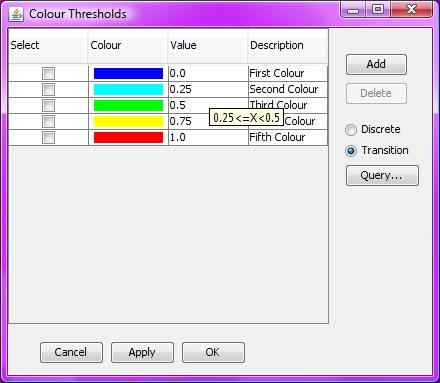Tick the checkbox for Fifth Colour row

tap(48, 137)
